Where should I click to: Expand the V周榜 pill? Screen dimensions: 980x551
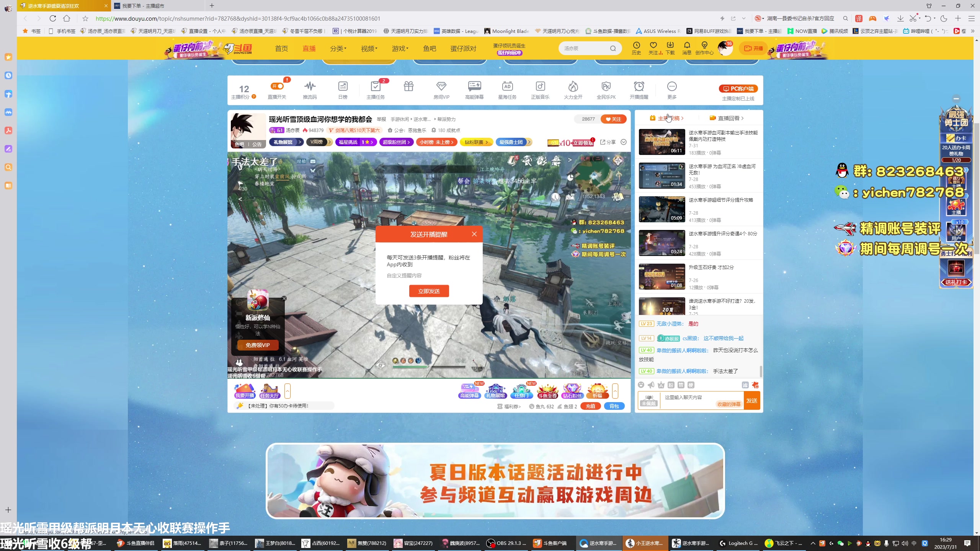tap(319, 142)
